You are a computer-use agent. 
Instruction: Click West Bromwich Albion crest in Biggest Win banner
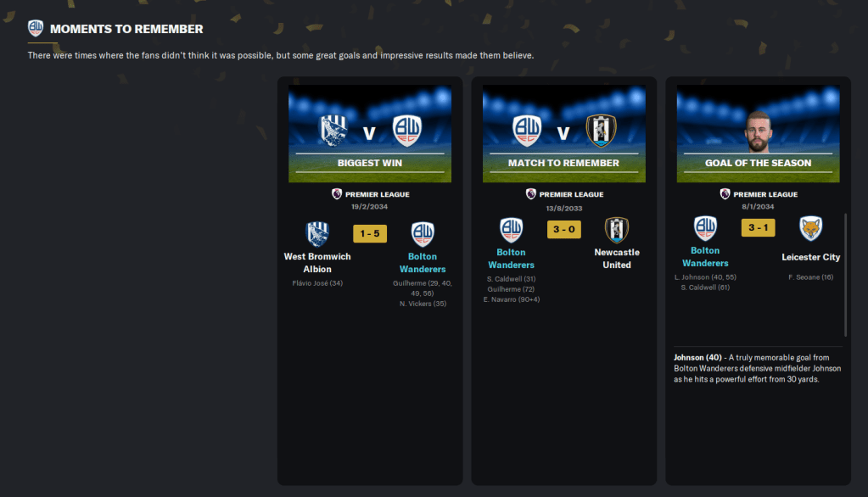(x=333, y=131)
